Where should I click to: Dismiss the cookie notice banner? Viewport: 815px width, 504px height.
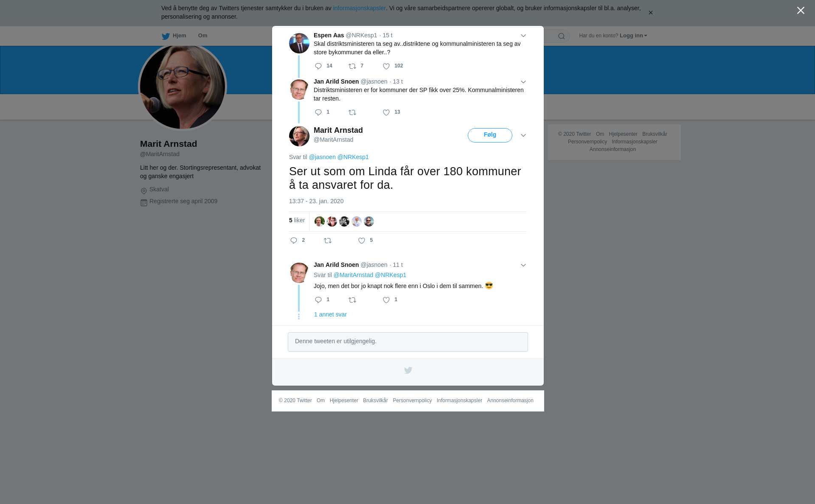[x=650, y=13]
